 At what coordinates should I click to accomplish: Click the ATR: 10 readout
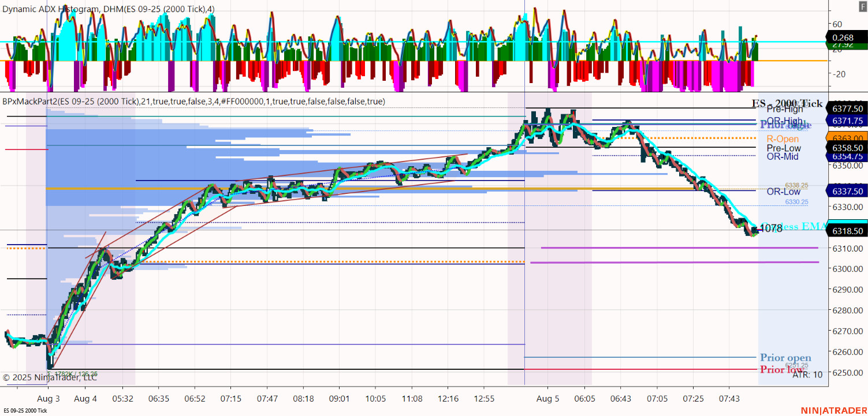tap(807, 375)
